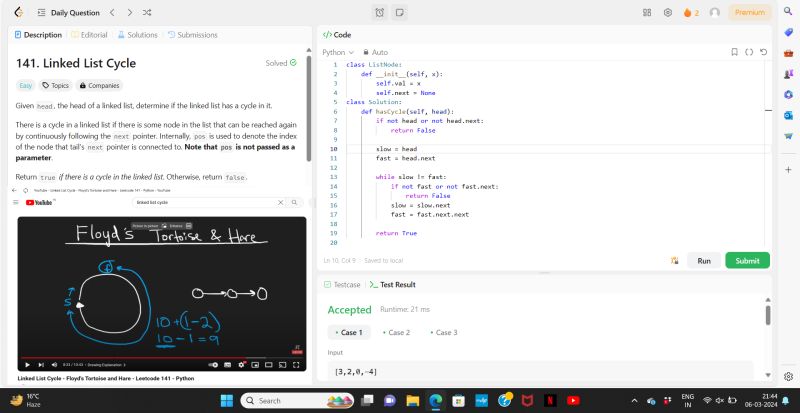800x413 pixels.
Task: Clear the YouTube search box X
Action: [281, 203]
